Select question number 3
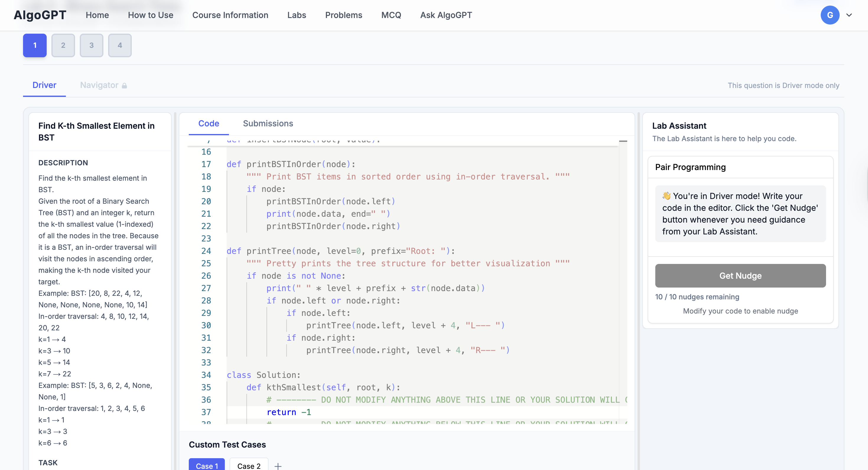The image size is (868, 470). (x=91, y=45)
